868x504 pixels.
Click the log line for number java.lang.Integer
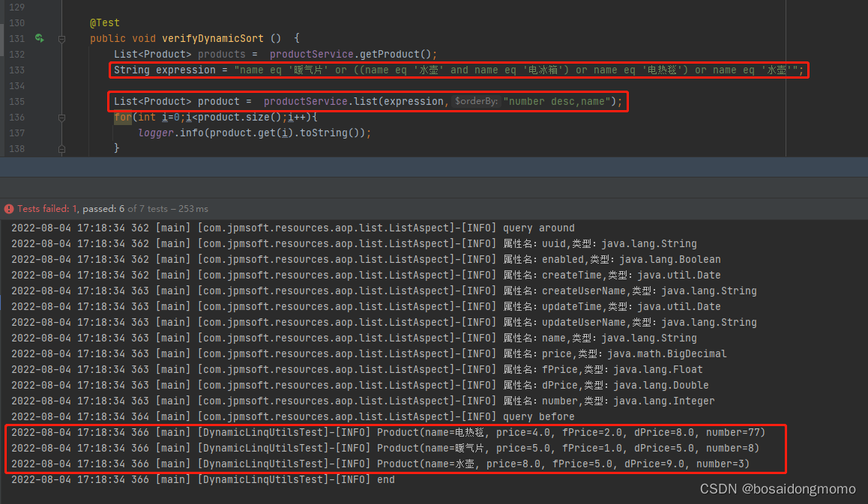(363, 401)
